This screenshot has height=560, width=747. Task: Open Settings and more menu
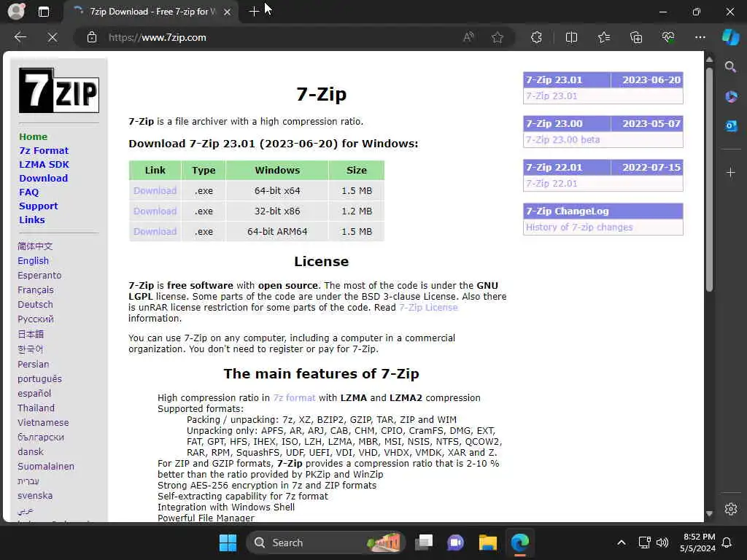(x=700, y=37)
